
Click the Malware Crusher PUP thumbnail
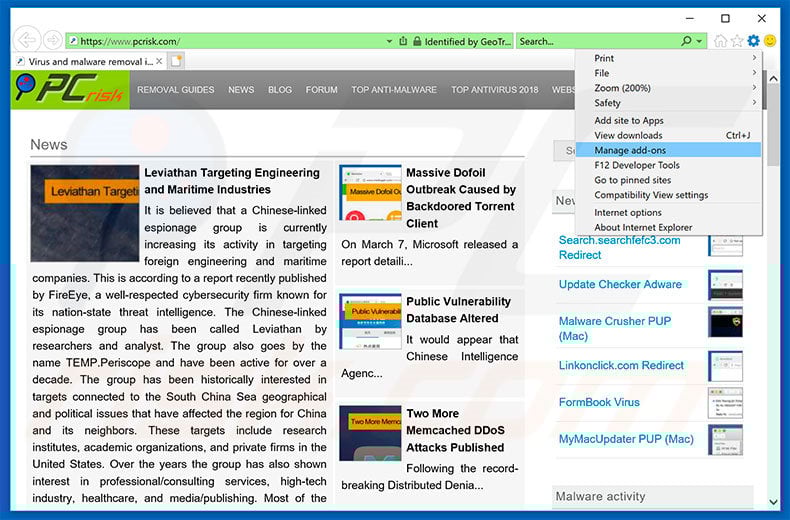click(x=726, y=322)
